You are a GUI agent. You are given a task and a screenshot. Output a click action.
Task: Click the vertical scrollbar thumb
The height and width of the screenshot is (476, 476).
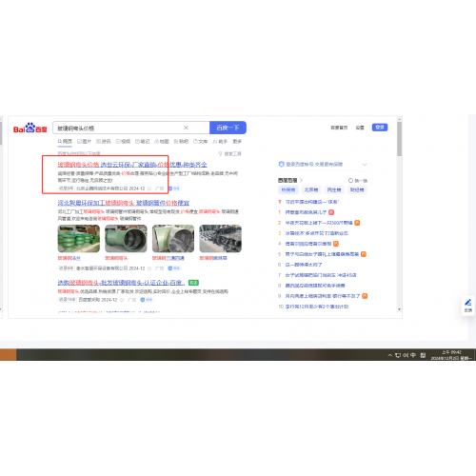point(399,139)
